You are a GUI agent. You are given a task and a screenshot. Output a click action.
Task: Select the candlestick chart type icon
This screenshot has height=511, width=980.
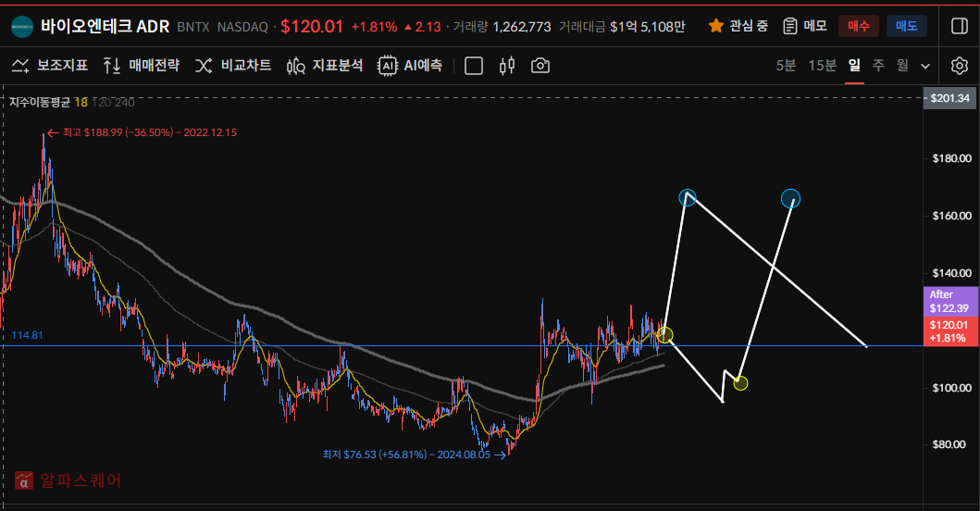click(x=507, y=66)
